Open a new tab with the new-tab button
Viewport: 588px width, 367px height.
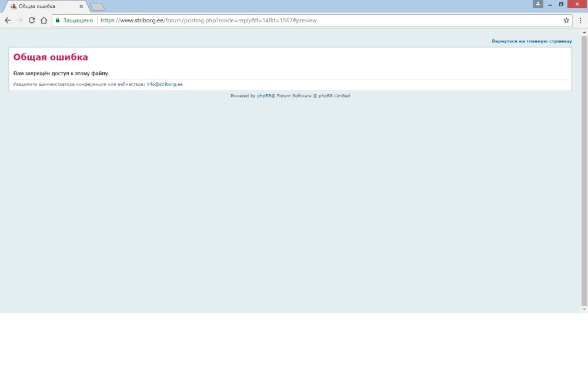[97, 6]
